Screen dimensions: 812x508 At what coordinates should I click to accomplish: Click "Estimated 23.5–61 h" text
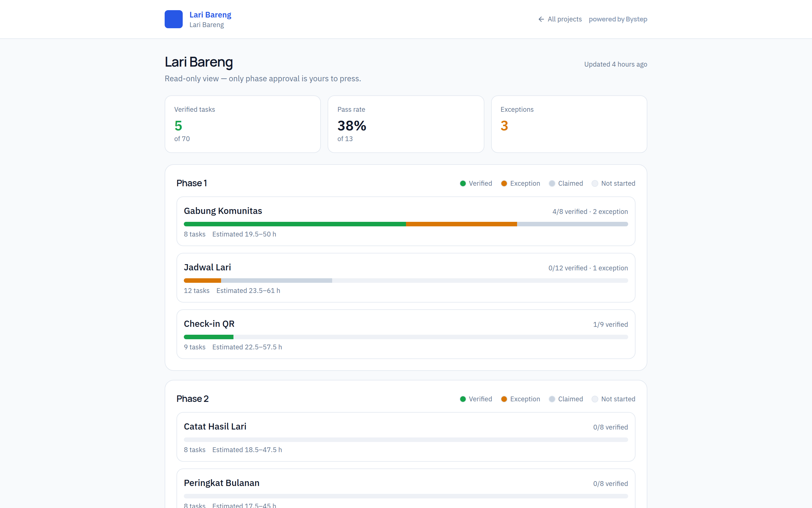[248, 291]
